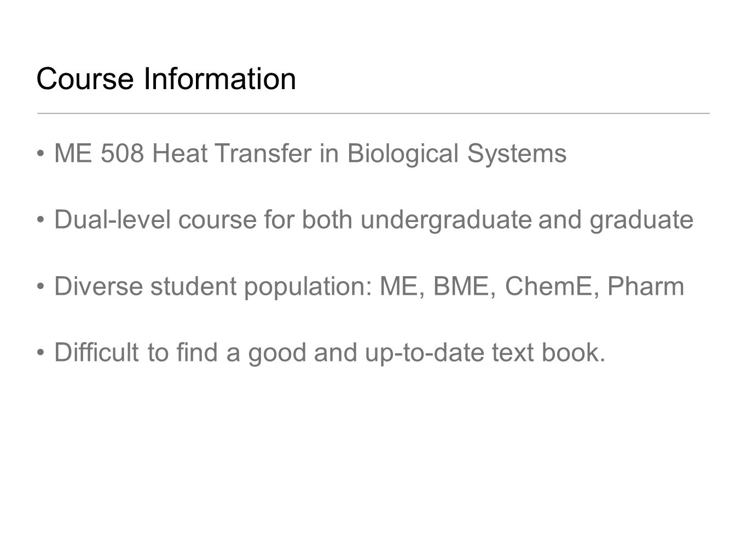747x560 pixels.
Task: Select the horizontal divider line under the title
Action: (x=373, y=113)
